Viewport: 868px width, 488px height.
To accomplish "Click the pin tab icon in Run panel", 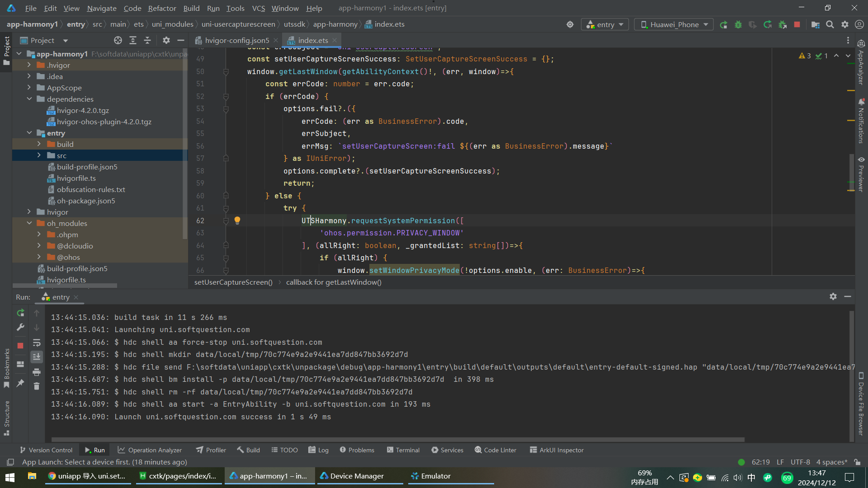I will tap(20, 383).
